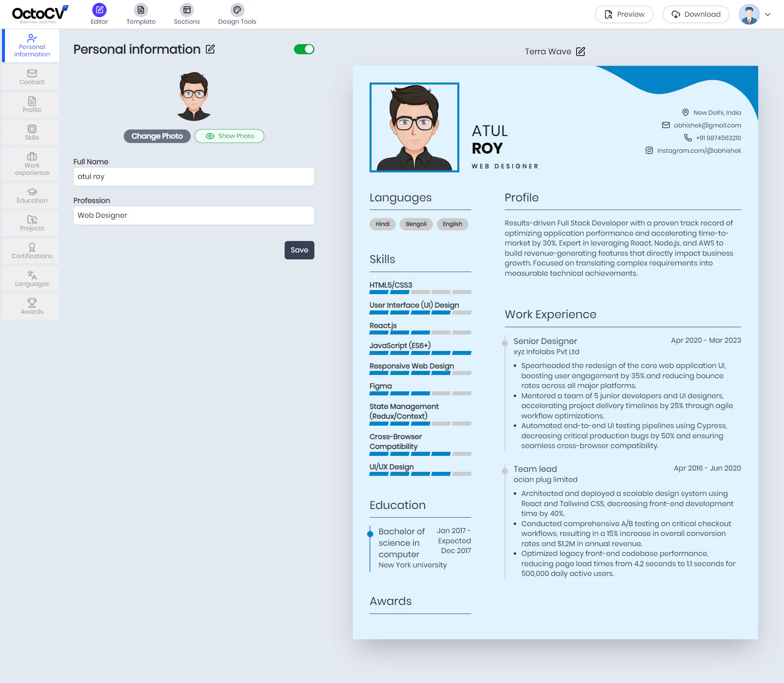Open Design Tools
The height and width of the screenshot is (683, 784).
click(237, 14)
